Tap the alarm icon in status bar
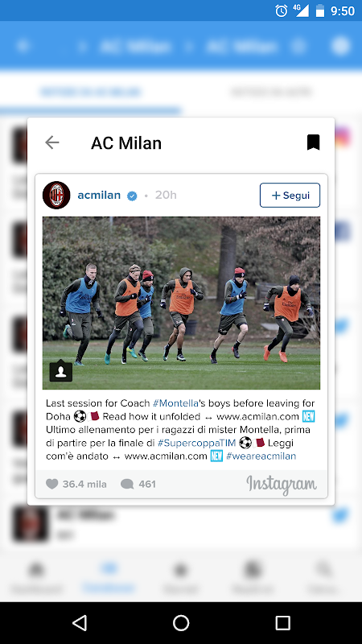This screenshot has width=362, height=644. pos(281,11)
